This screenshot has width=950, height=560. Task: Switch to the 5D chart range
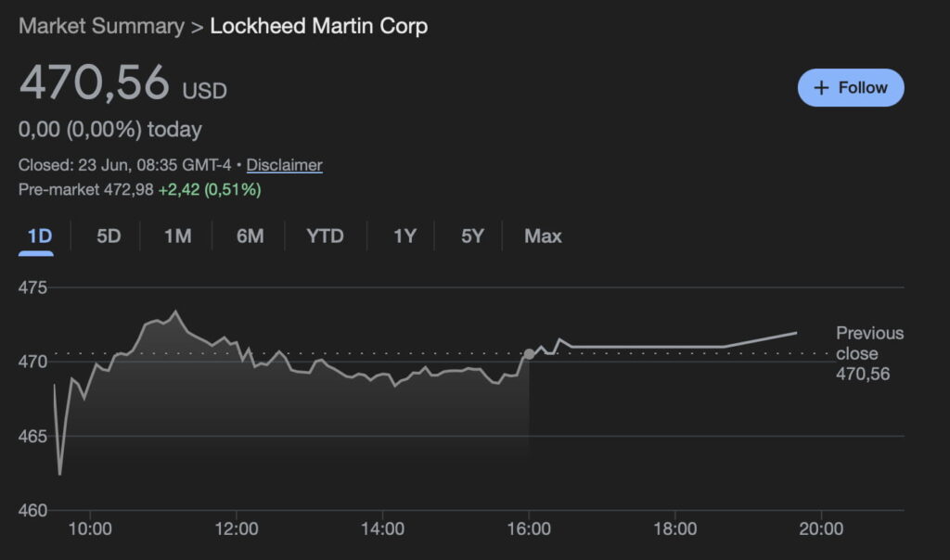109,236
